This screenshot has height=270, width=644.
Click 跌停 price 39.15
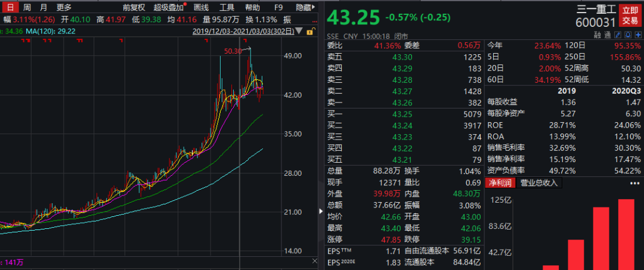[470, 239]
